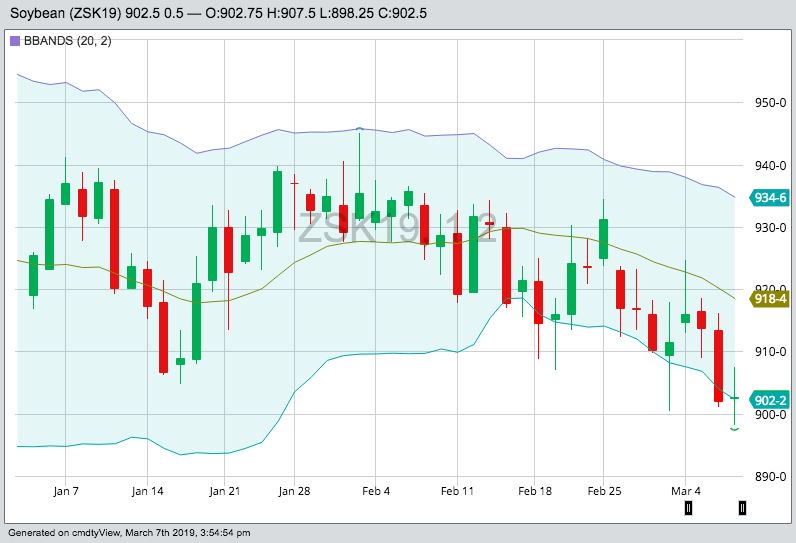The height and width of the screenshot is (543, 796).
Task: Click the 950-0 price axis label
Action: pyautogui.click(x=770, y=103)
